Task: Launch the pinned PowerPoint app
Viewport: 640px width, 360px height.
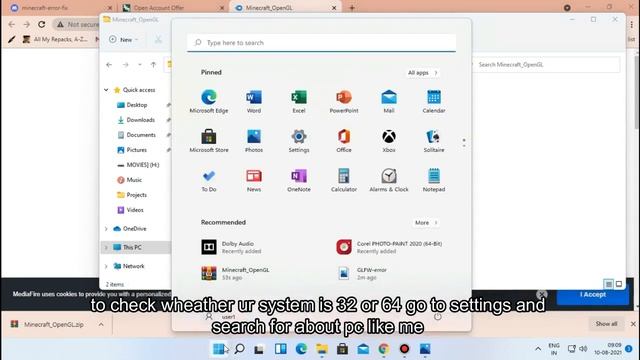Action: (344, 101)
